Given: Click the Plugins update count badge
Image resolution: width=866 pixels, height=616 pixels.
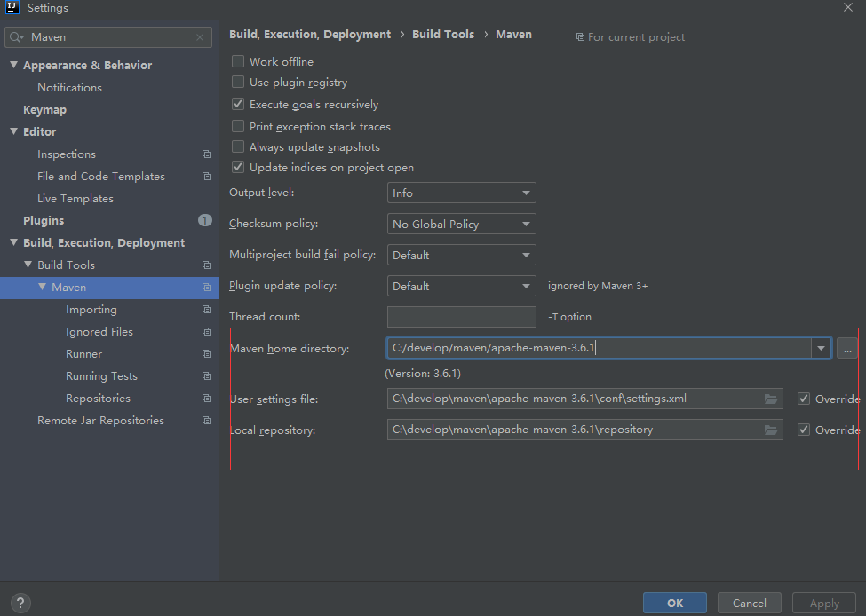Looking at the screenshot, I should tap(205, 220).
